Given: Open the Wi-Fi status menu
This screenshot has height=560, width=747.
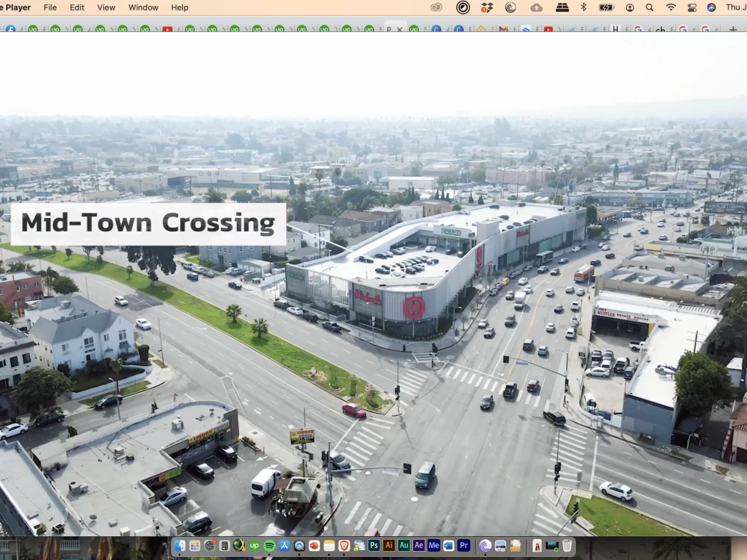Looking at the screenshot, I should point(671,7).
